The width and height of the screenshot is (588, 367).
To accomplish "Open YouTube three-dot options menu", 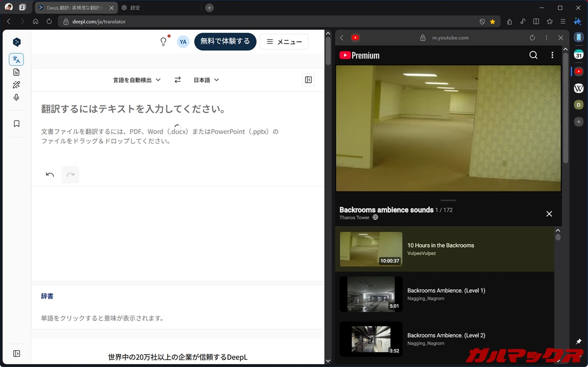I will 552,55.
